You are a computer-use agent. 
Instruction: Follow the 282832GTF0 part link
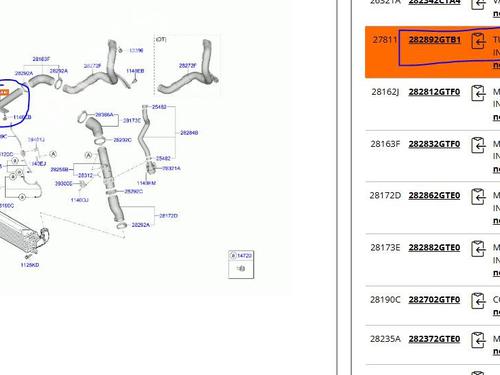tap(434, 144)
